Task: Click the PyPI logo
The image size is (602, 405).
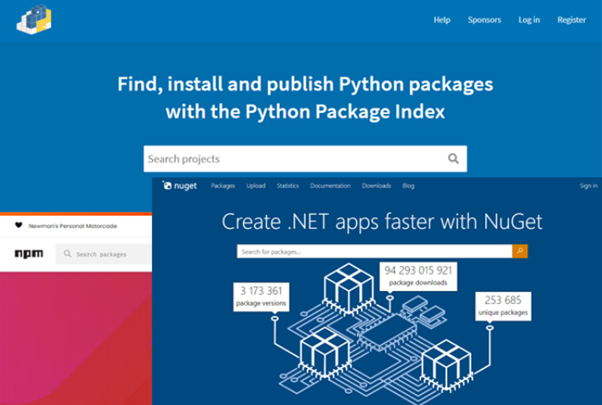Action: click(33, 19)
